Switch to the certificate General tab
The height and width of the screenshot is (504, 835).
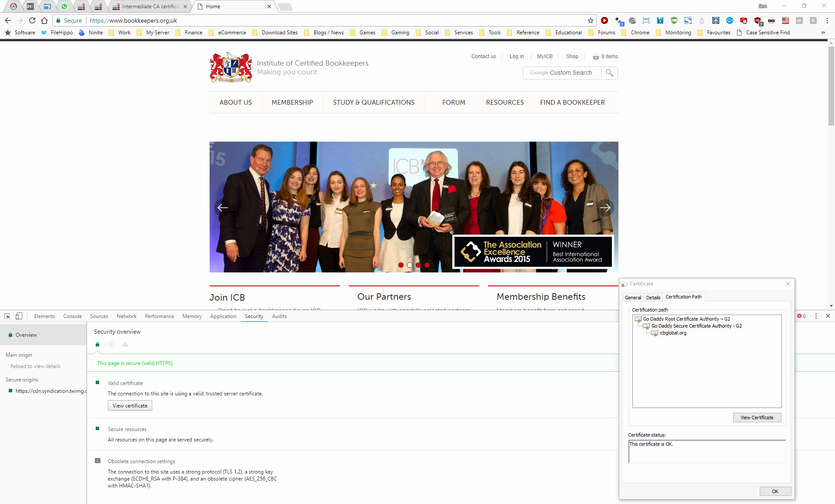[633, 298]
